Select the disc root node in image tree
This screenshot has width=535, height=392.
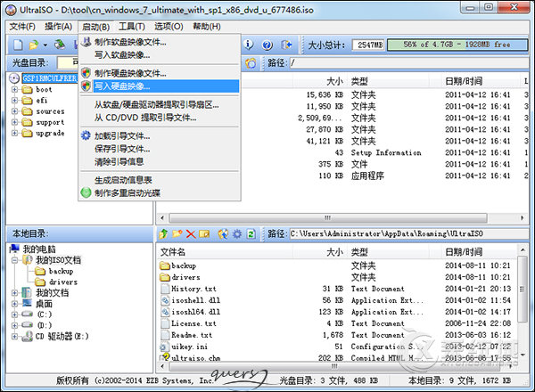click(49, 78)
